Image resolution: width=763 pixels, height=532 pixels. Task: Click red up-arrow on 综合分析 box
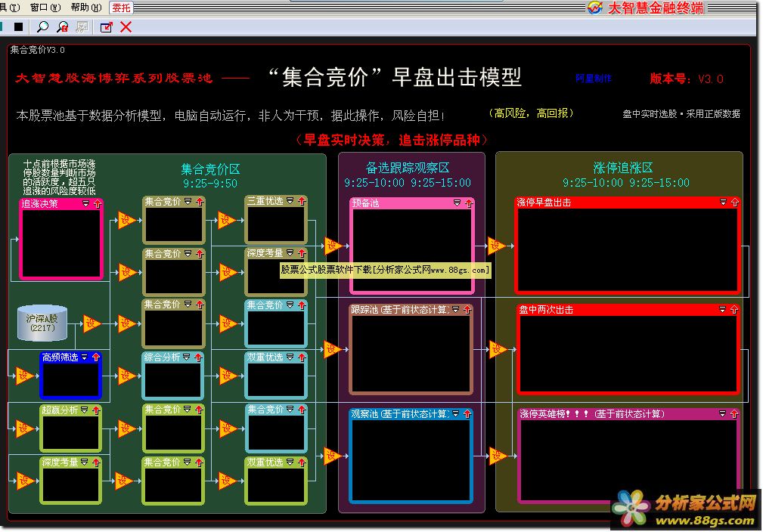[198, 357]
